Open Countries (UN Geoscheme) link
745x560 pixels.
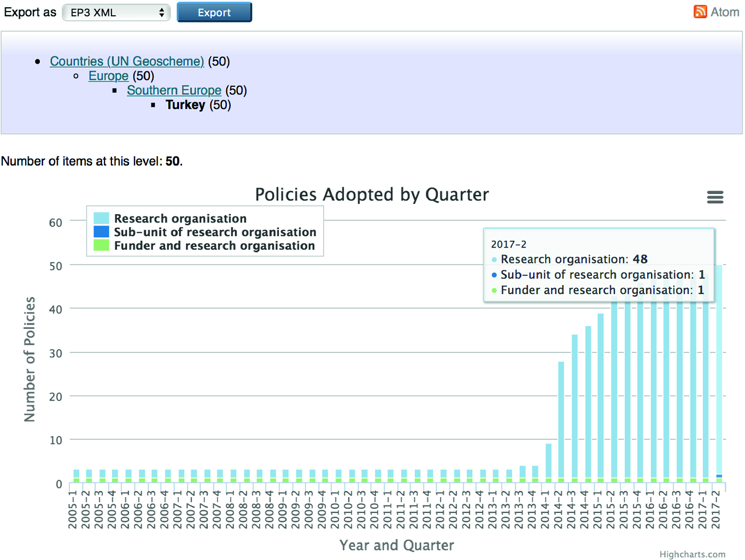tap(127, 61)
